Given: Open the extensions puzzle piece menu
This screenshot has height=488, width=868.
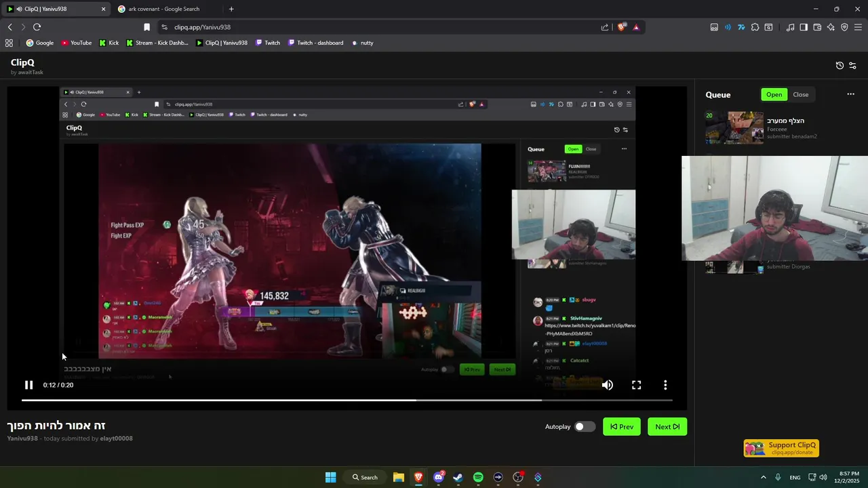Looking at the screenshot, I should coord(755,27).
